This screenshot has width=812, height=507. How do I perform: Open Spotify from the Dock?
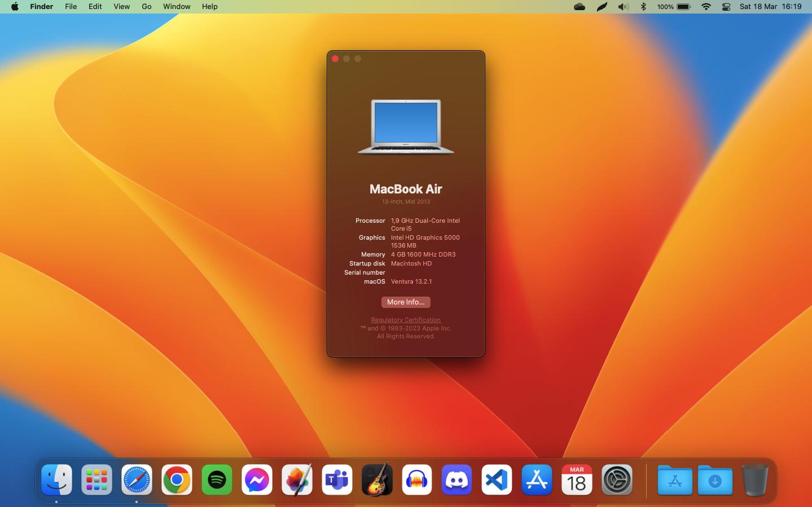[217, 479]
